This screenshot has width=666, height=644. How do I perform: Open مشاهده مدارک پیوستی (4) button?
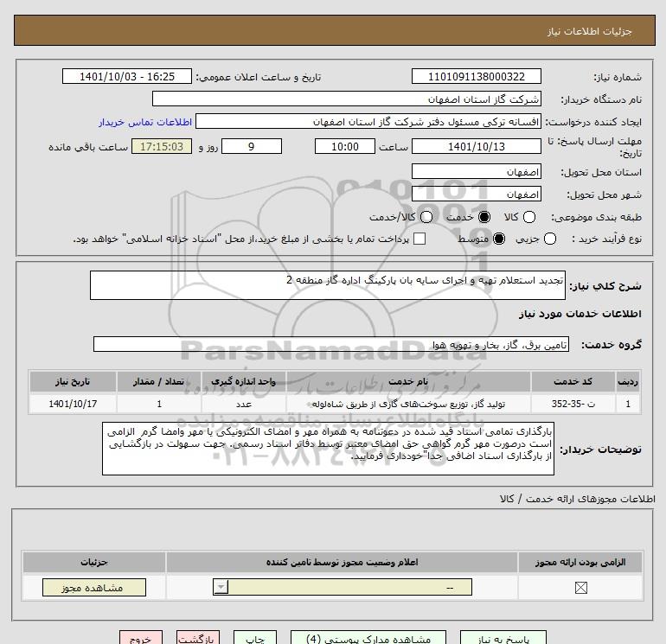coord(368,638)
